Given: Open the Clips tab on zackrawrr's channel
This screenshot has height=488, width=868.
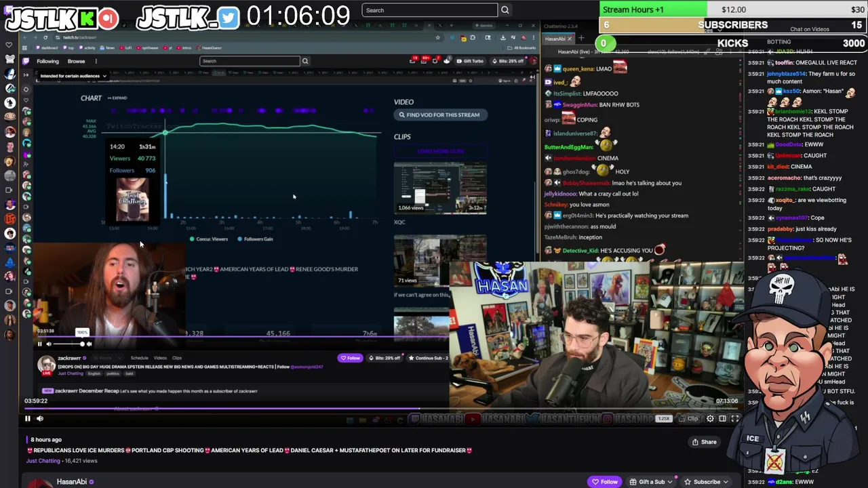Looking at the screenshot, I should (x=177, y=358).
